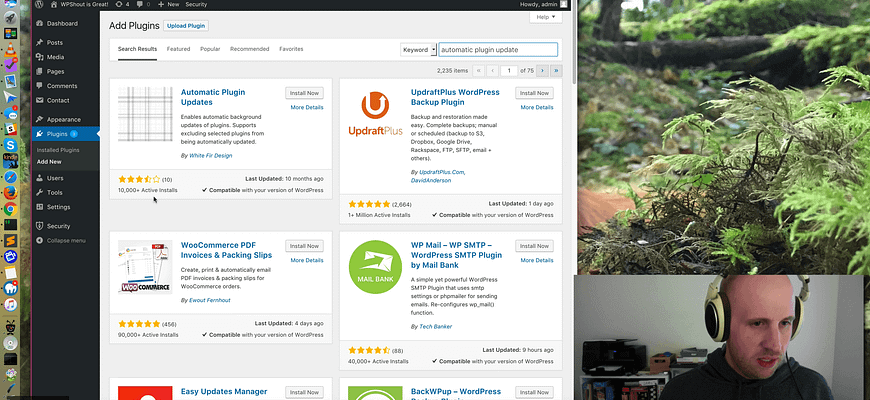Open Security item in top admin bar

pyautogui.click(x=196, y=4)
